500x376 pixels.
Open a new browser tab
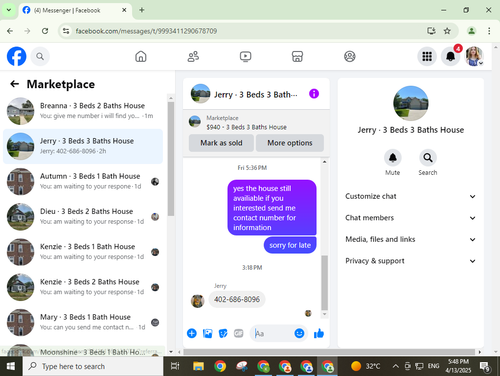point(142,10)
